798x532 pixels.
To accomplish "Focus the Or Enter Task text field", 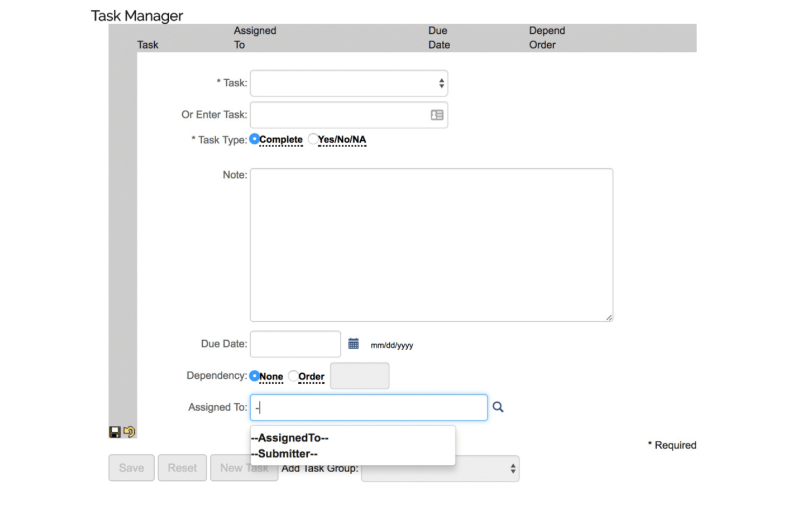I will (349, 115).
